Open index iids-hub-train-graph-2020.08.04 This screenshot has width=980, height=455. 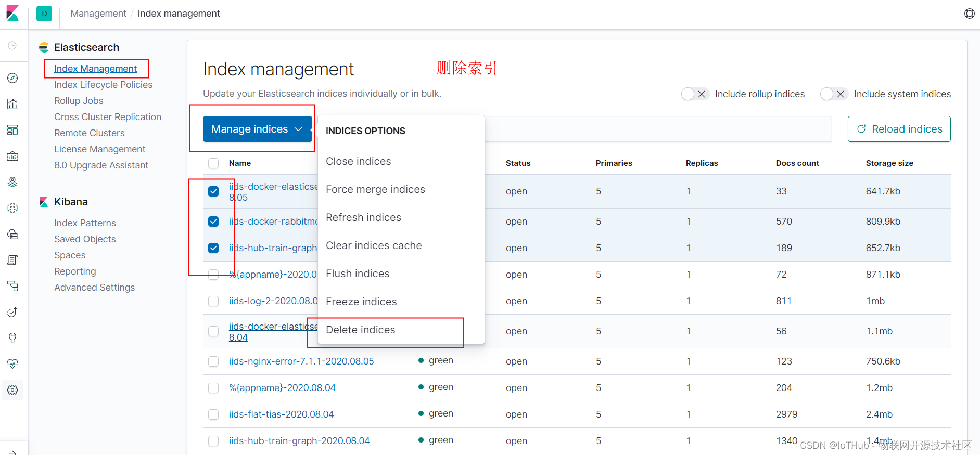(299, 441)
